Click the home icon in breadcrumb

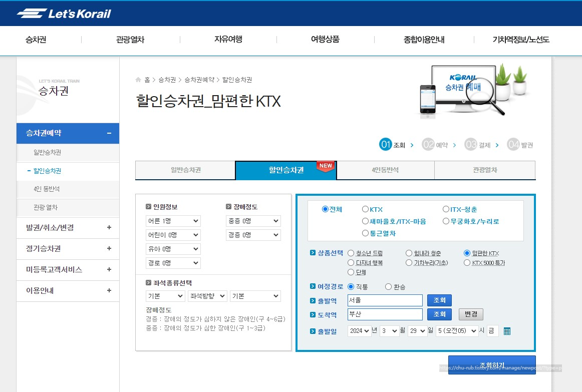[x=138, y=80]
